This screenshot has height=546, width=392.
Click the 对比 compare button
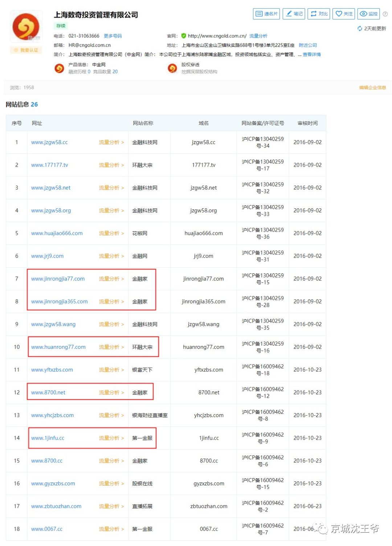(x=319, y=14)
